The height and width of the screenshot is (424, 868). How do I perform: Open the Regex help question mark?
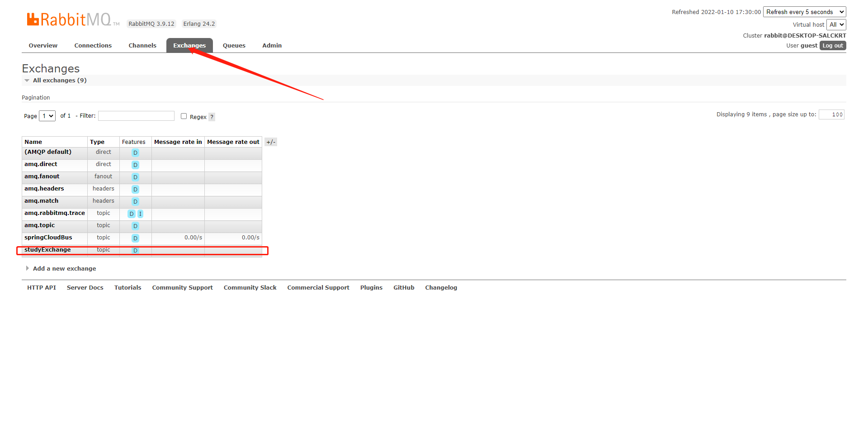point(212,117)
